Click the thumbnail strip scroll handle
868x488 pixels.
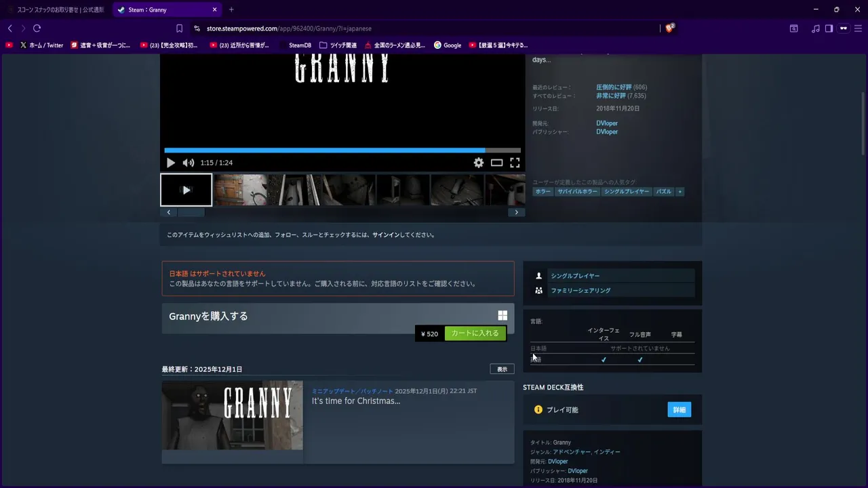pyautogui.click(x=191, y=212)
